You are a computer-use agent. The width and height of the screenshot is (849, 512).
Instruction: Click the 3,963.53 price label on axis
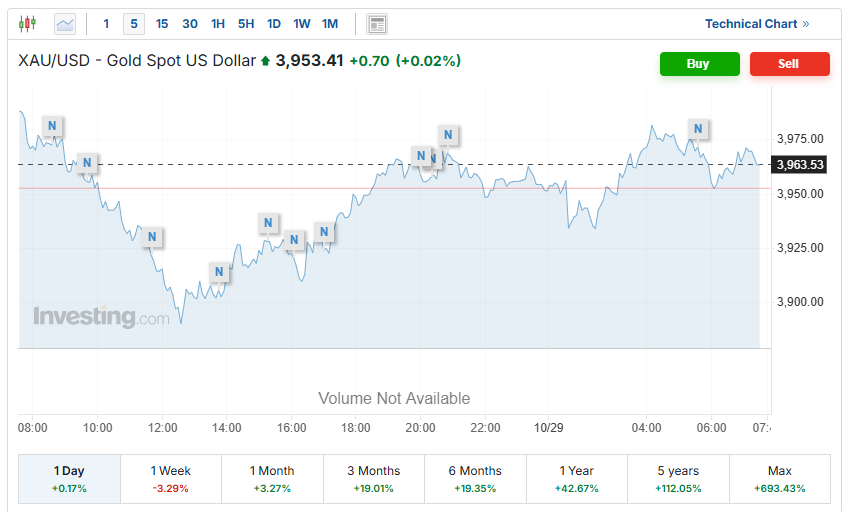pyautogui.click(x=802, y=165)
